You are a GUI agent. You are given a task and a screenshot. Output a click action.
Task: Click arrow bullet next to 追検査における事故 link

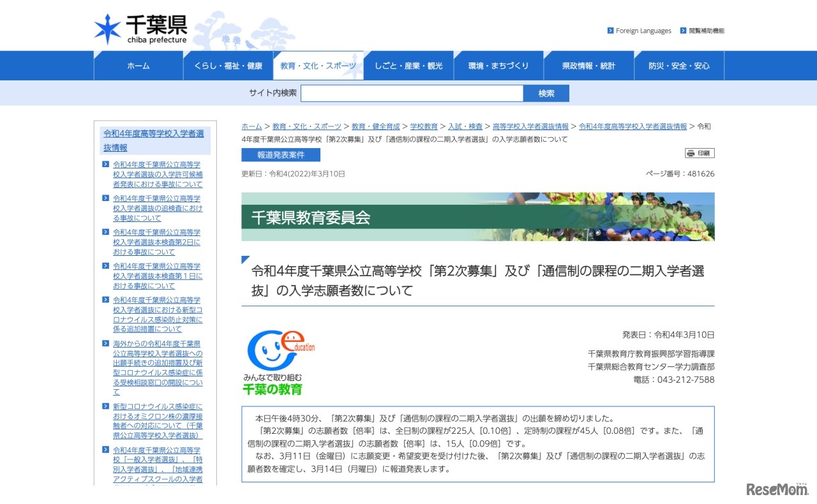[x=106, y=198]
